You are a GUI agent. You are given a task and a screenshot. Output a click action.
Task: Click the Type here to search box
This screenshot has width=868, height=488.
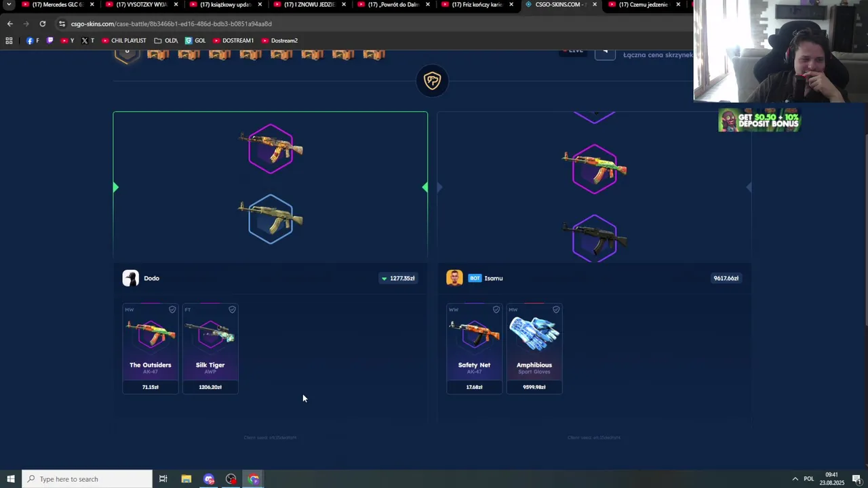pos(87,479)
